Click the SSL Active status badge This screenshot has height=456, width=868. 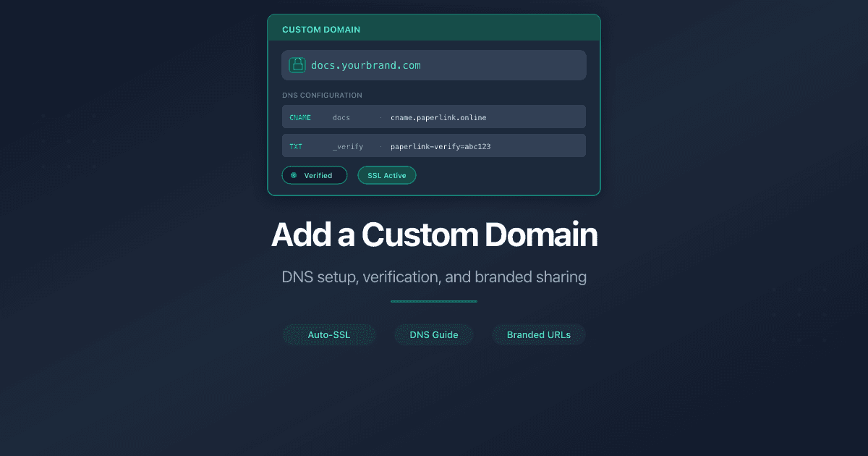point(387,175)
